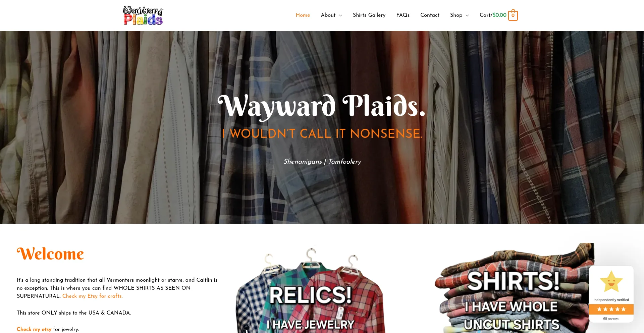Open the RELICS! jewelry shirts image
The image size is (644, 333).
pos(311,290)
